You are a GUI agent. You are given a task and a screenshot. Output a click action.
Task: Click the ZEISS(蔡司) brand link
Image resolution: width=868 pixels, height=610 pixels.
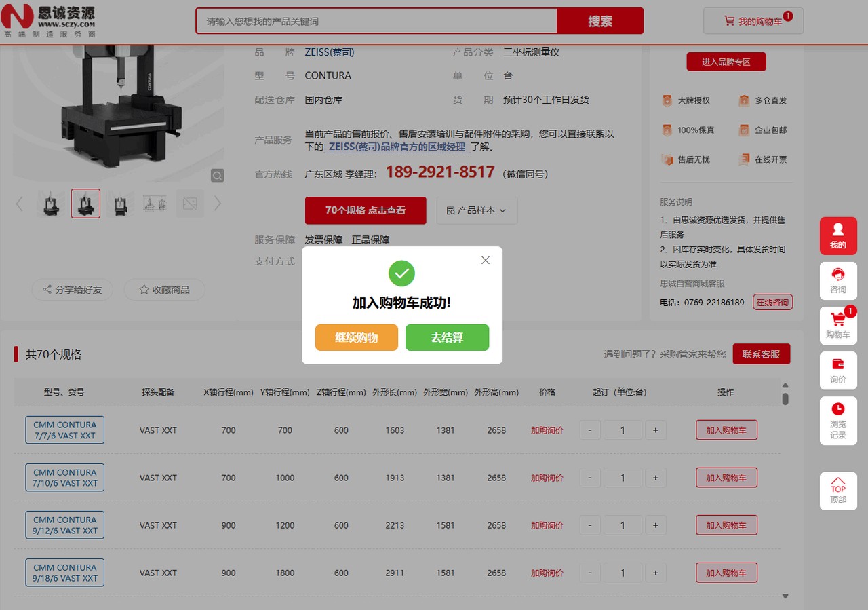[x=330, y=52]
